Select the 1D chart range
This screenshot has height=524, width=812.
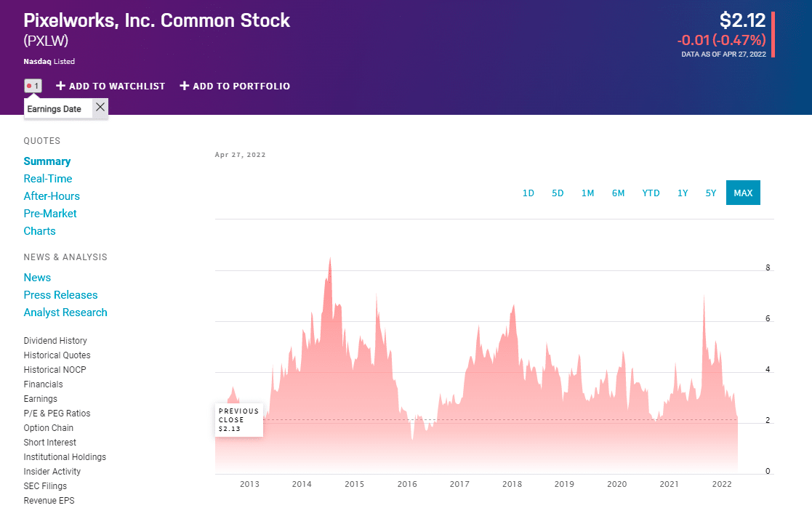[528, 193]
